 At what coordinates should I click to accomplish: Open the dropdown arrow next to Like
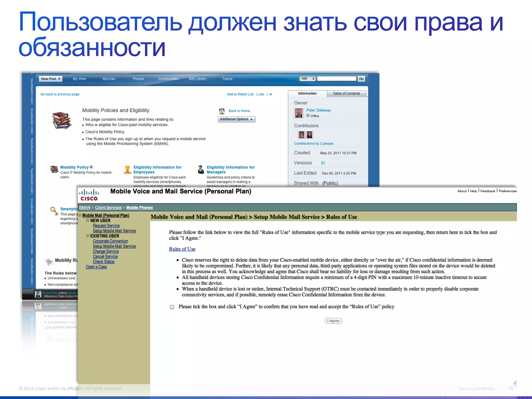[271, 95]
